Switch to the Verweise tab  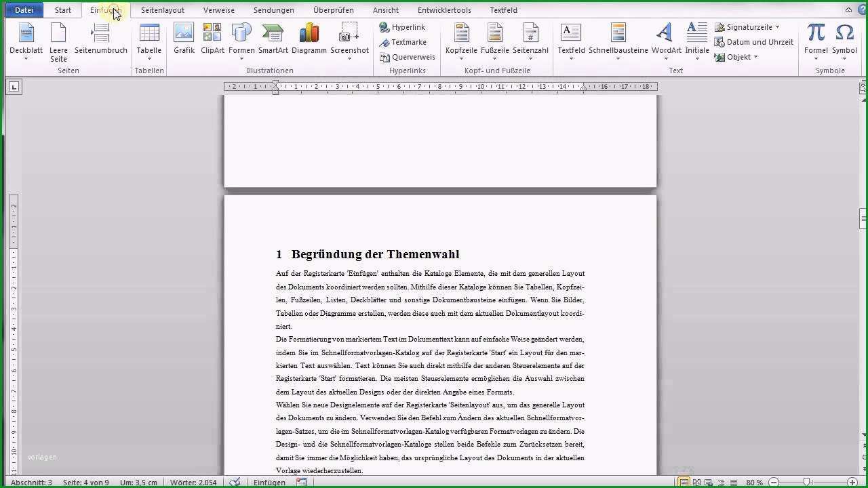pos(219,10)
